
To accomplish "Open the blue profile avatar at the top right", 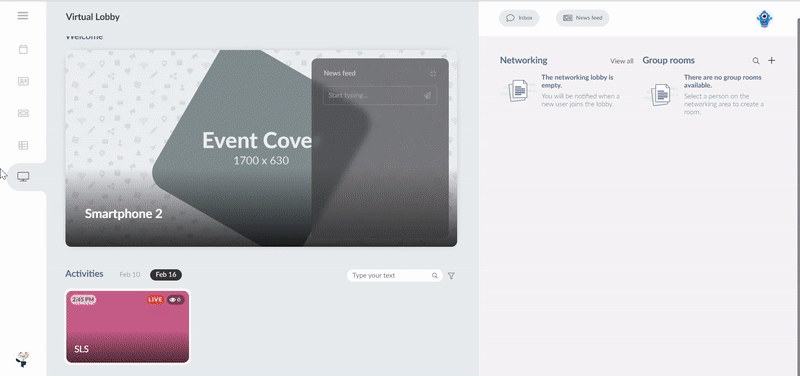I will (764, 19).
